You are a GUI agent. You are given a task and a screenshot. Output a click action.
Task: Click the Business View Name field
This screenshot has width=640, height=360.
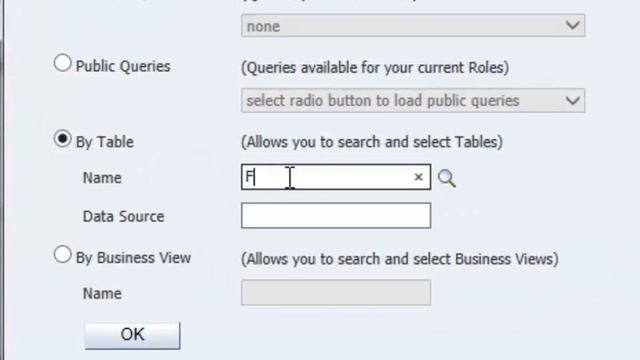click(336, 293)
